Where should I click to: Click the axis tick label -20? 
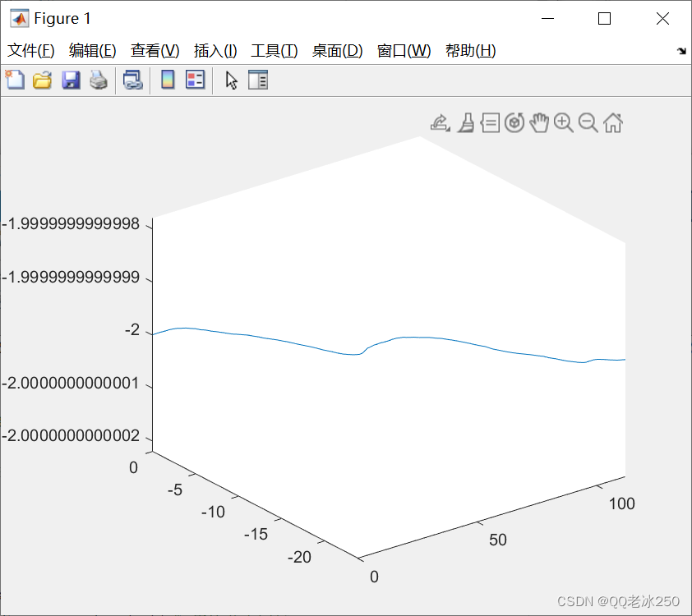coord(300,558)
